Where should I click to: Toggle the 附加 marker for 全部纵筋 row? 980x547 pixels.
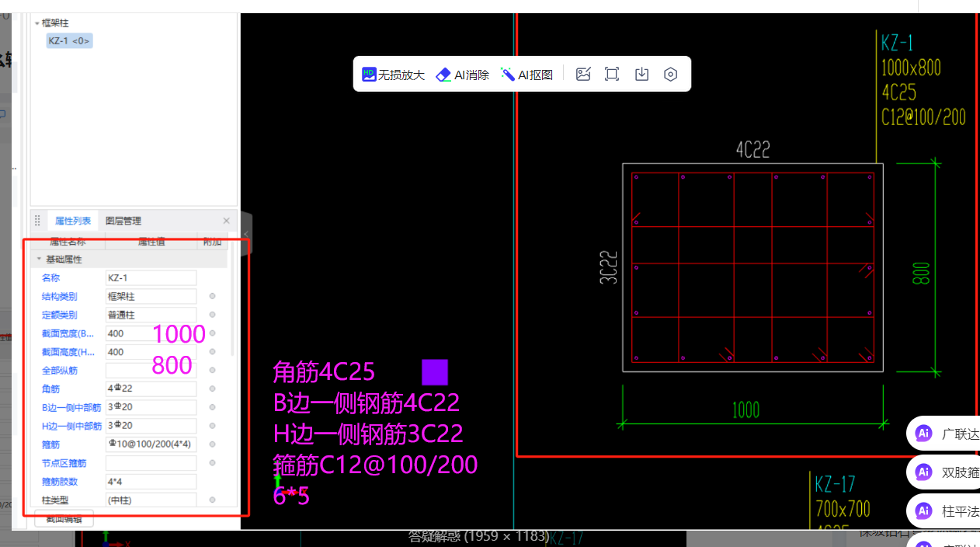point(212,371)
